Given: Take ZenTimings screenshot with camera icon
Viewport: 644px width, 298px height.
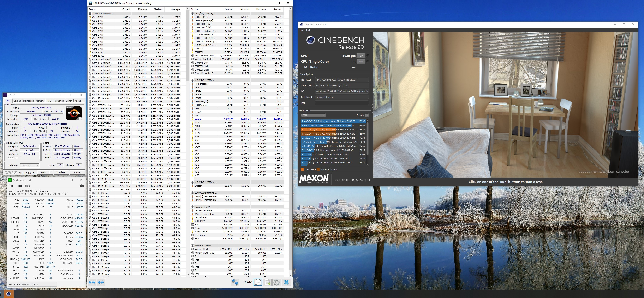Looking at the screenshot, I should [82, 186].
